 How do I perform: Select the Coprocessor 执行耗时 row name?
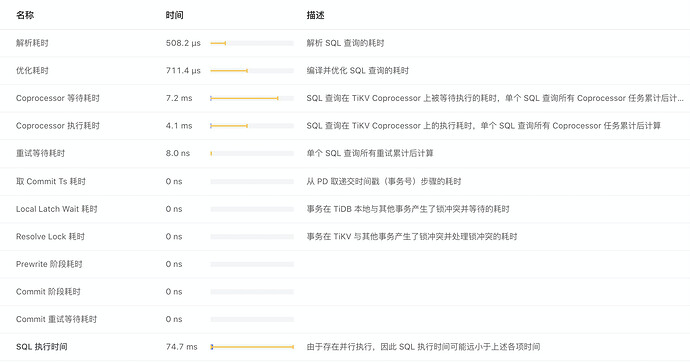click(x=58, y=126)
